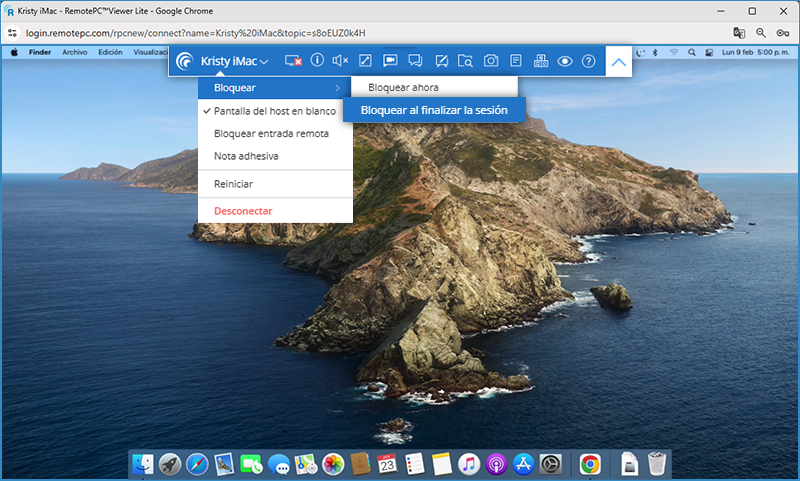Open the Mail stamp icon in Dock
This screenshot has height=481, width=800.
pos(224,464)
